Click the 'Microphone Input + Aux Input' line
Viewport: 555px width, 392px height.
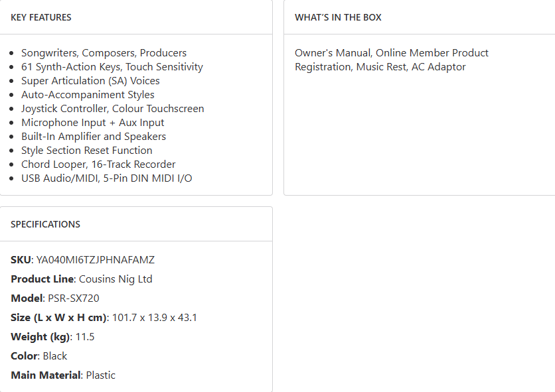(92, 123)
